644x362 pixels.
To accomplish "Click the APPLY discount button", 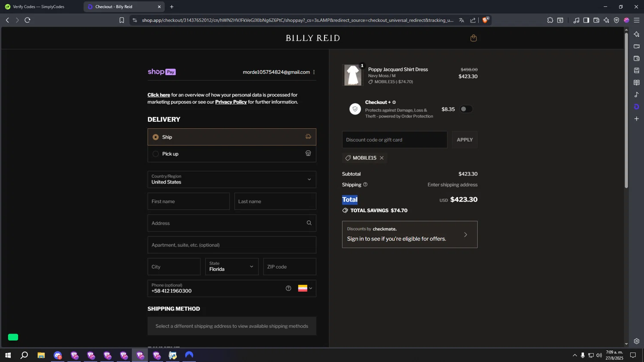I will pyautogui.click(x=465, y=139).
